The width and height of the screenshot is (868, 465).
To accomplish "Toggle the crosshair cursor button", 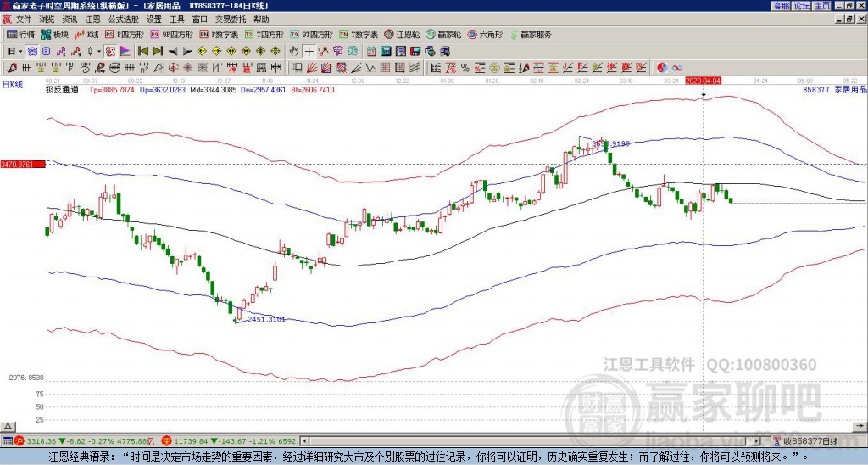I will [309, 52].
